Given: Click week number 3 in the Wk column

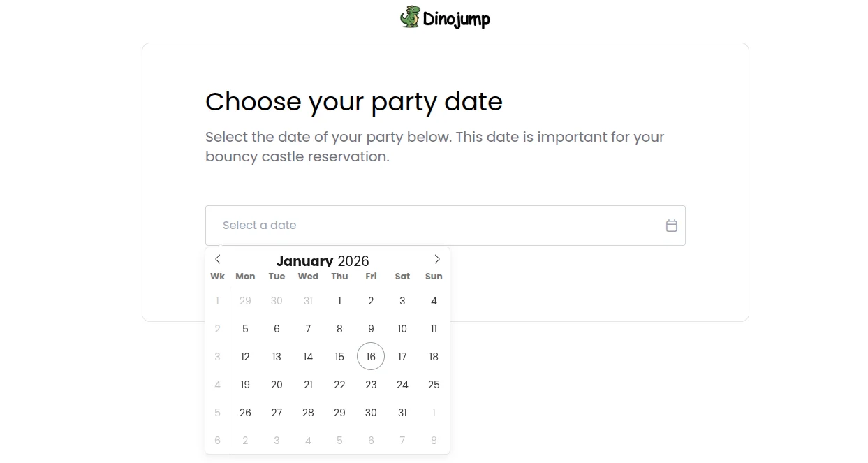Looking at the screenshot, I should (x=217, y=356).
